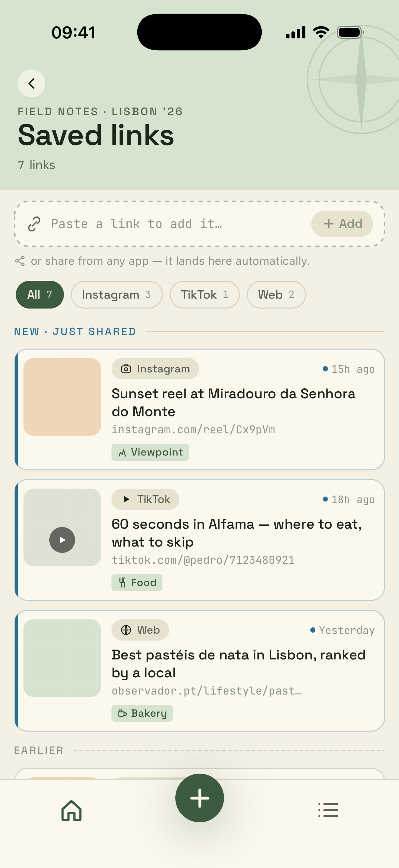This screenshot has width=399, height=868.
Task: Show only Web links
Action: 276,295
